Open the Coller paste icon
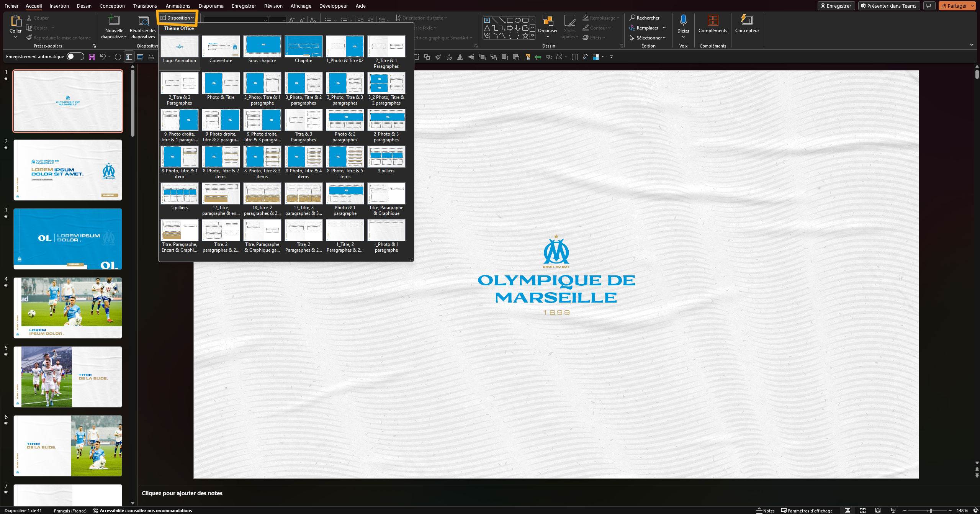980x514 pixels. 16,21
